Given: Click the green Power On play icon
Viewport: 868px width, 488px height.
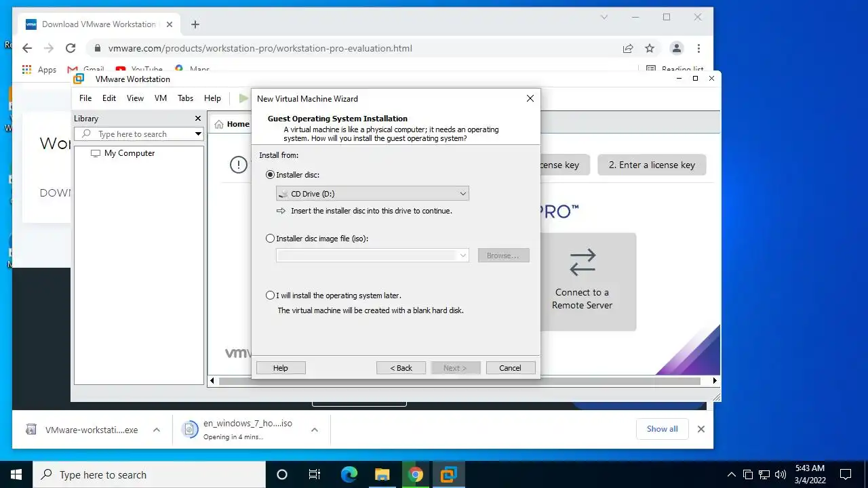Looking at the screenshot, I should pyautogui.click(x=243, y=98).
